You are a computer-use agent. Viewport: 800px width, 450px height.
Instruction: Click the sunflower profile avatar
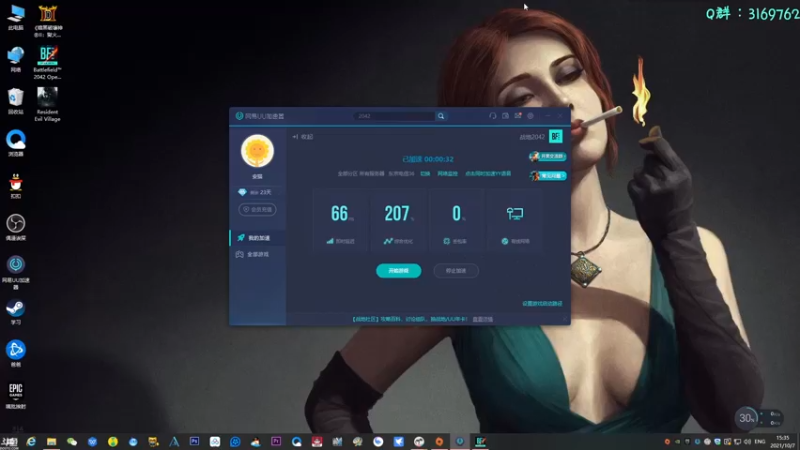(x=257, y=151)
